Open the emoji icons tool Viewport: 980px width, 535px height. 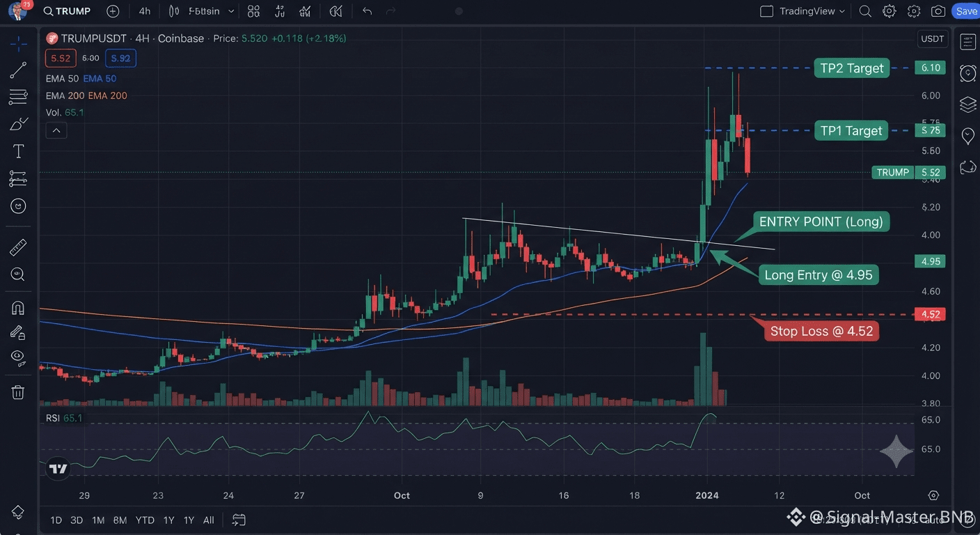[x=18, y=206]
